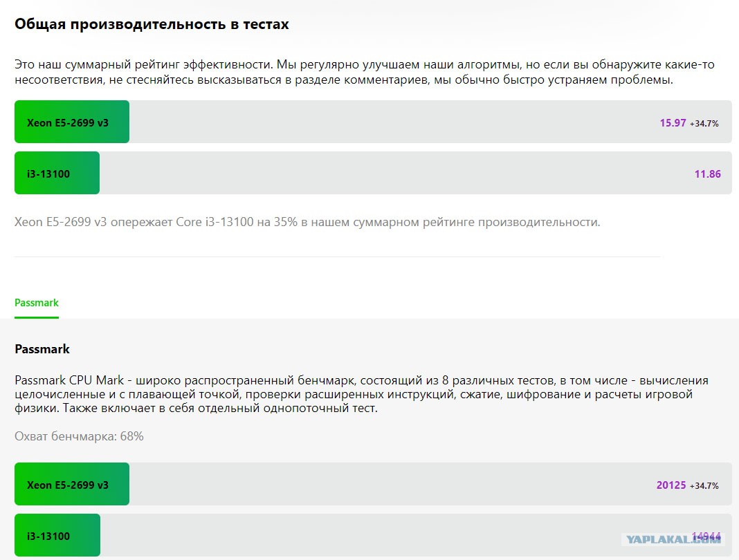Viewport: 739px width, 560px height.
Task: Open the Passmark tab
Action: (x=36, y=303)
